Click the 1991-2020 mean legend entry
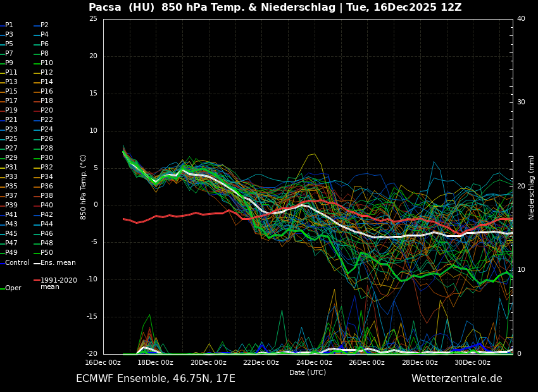The image size is (538, 392). coord(58,283)
